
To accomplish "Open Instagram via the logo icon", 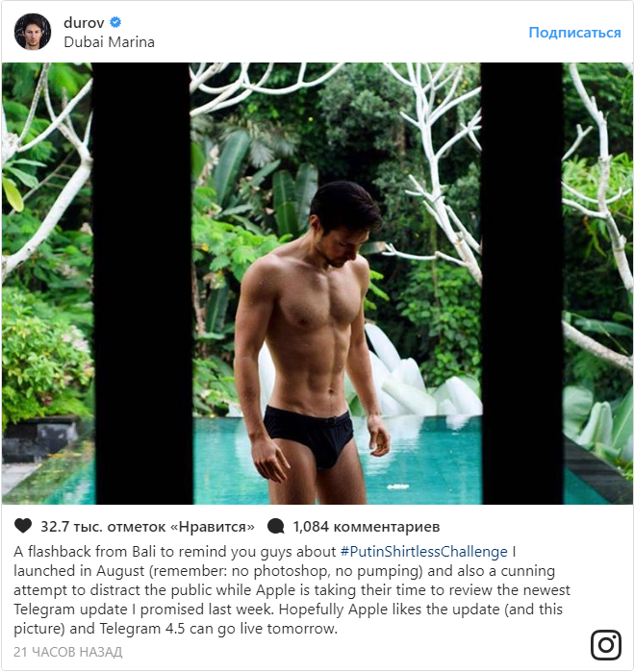I will [606, 643].
